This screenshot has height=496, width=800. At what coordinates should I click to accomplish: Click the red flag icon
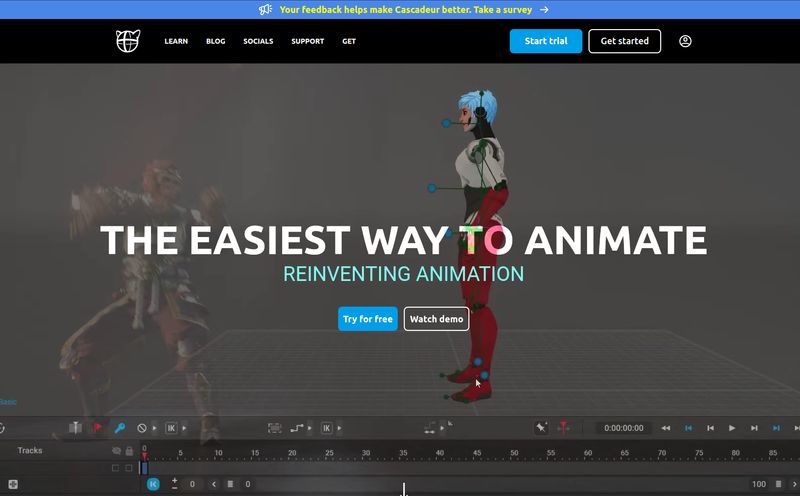[x=97, y=428]
